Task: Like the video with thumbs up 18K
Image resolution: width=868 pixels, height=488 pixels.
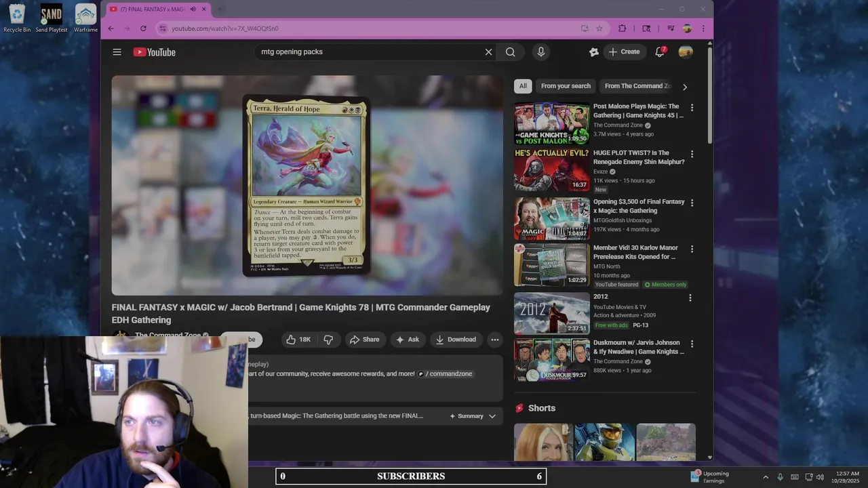Action: click(298, 340)
